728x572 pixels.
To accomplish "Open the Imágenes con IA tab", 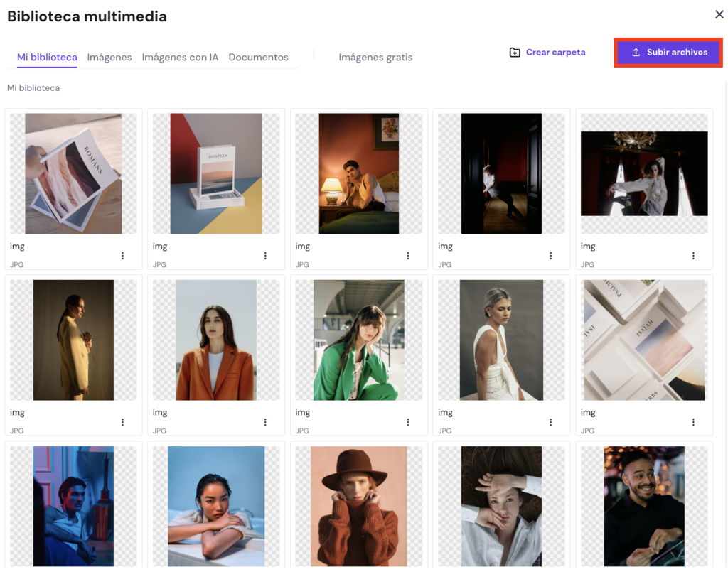I will [179, 57].
